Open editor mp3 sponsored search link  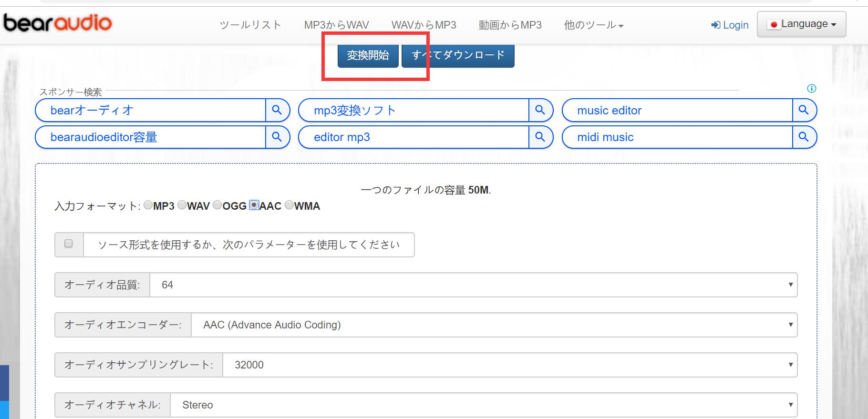413,137
